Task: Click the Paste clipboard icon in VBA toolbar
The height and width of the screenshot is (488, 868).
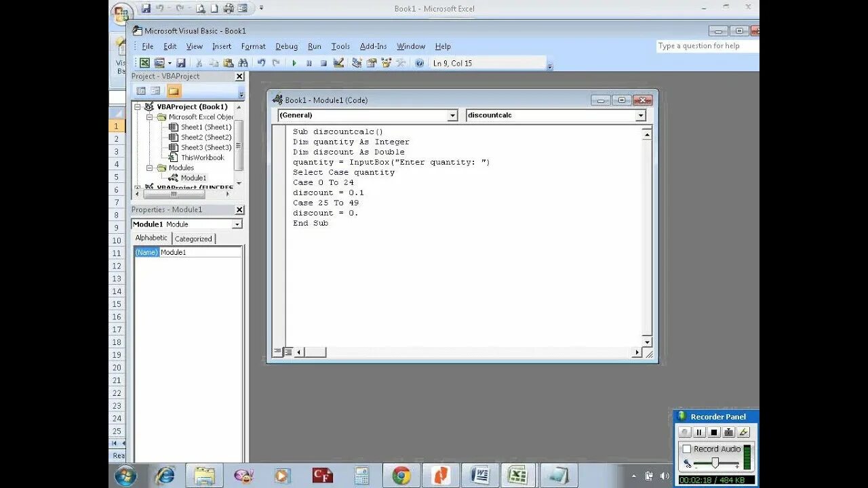Action: (229, 63)
